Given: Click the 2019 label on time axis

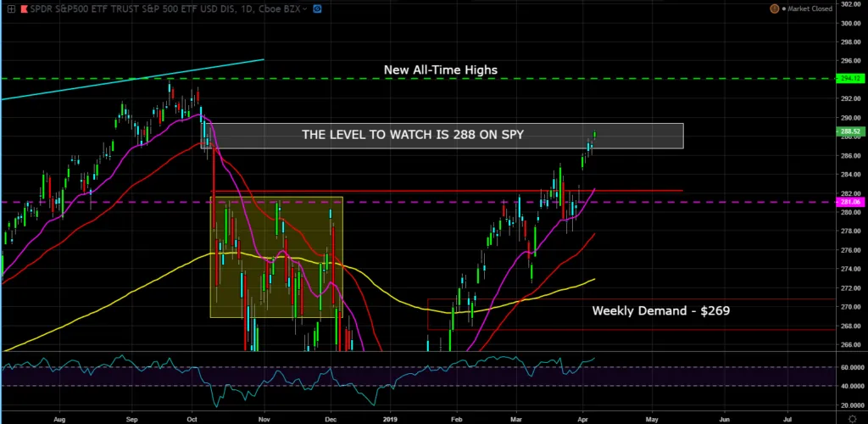Looking at the screenshot, I should pos(391,418).
